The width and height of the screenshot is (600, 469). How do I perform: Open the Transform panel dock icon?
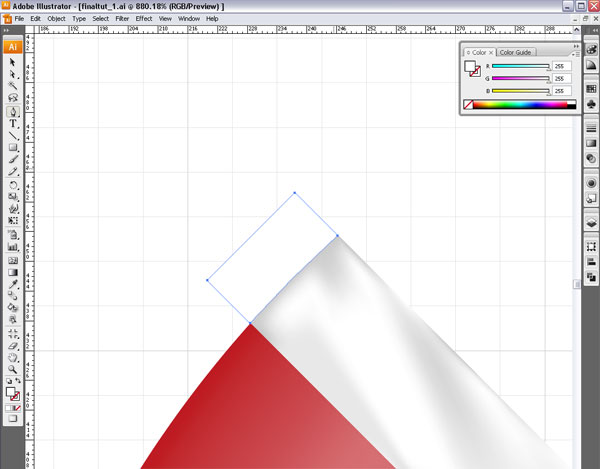(591, 247)
